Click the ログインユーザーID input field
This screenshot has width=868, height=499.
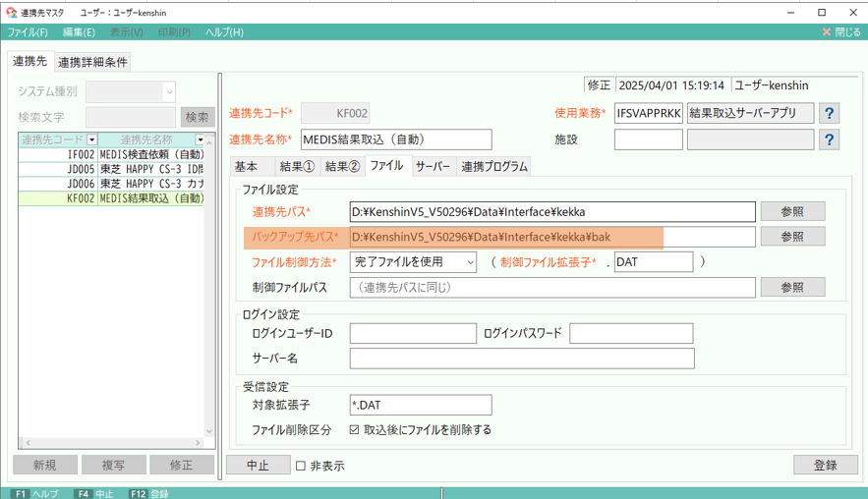(412, 334)
